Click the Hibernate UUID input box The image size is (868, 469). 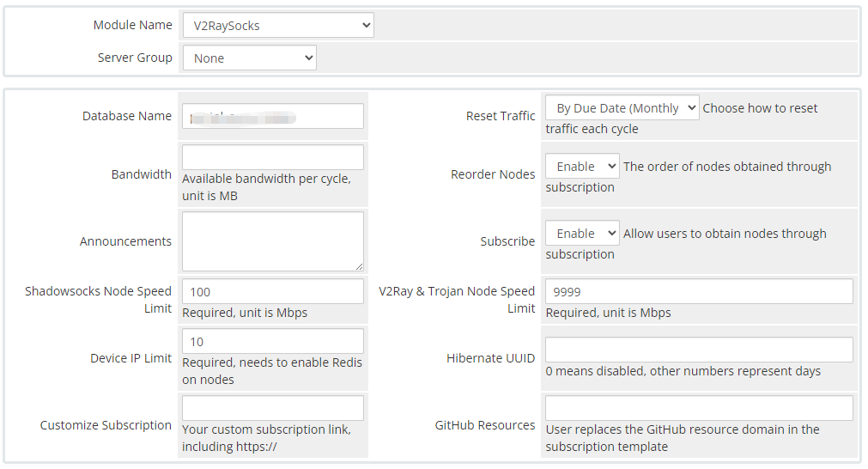[x=699, y=350]
